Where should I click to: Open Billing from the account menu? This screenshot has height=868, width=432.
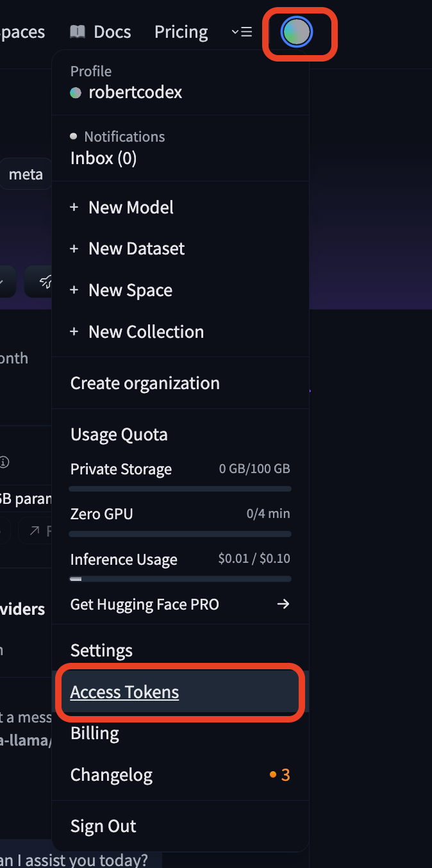(x=94, y=733)
